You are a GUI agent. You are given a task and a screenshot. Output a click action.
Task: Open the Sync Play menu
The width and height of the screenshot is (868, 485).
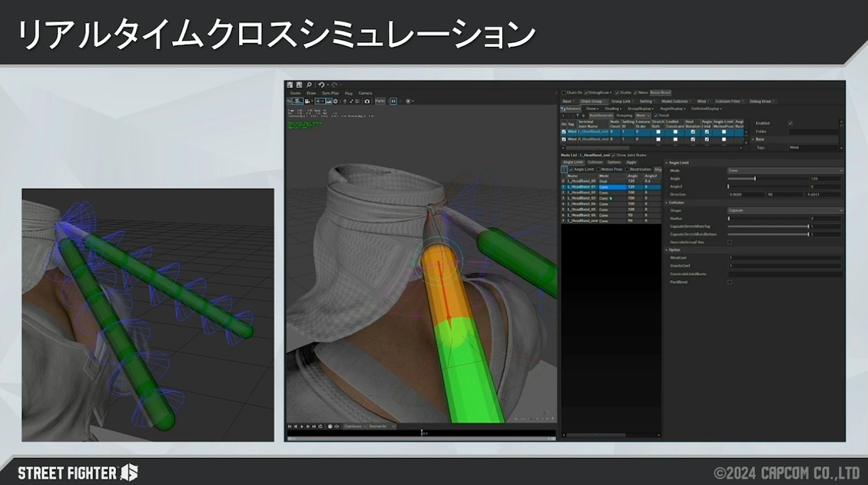pos(330,94)
